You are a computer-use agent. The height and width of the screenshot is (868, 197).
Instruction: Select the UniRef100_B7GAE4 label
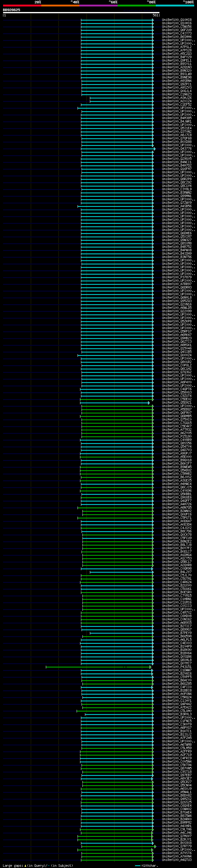(x=177, y=812)
